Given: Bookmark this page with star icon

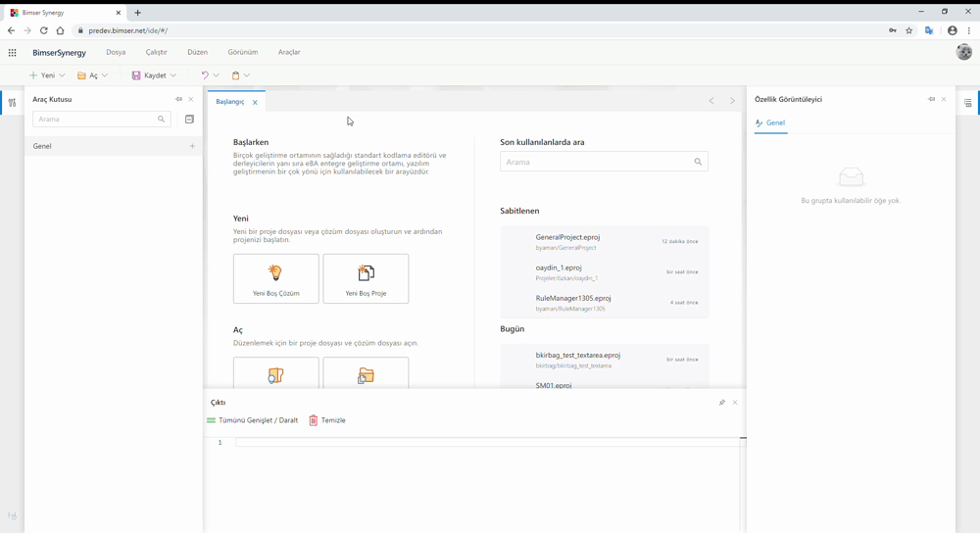Looking at the screenshot, I should [x=908, y=30].
